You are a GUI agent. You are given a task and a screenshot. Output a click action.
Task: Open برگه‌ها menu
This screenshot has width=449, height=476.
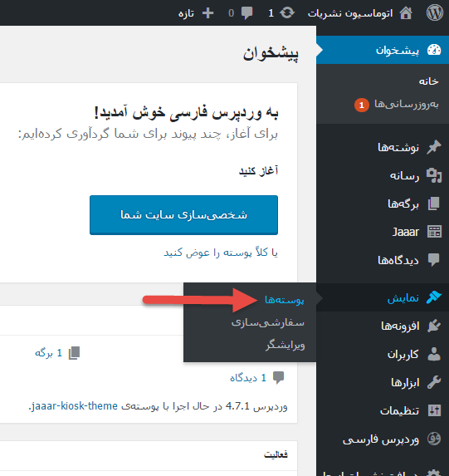[x=403, y=204]
